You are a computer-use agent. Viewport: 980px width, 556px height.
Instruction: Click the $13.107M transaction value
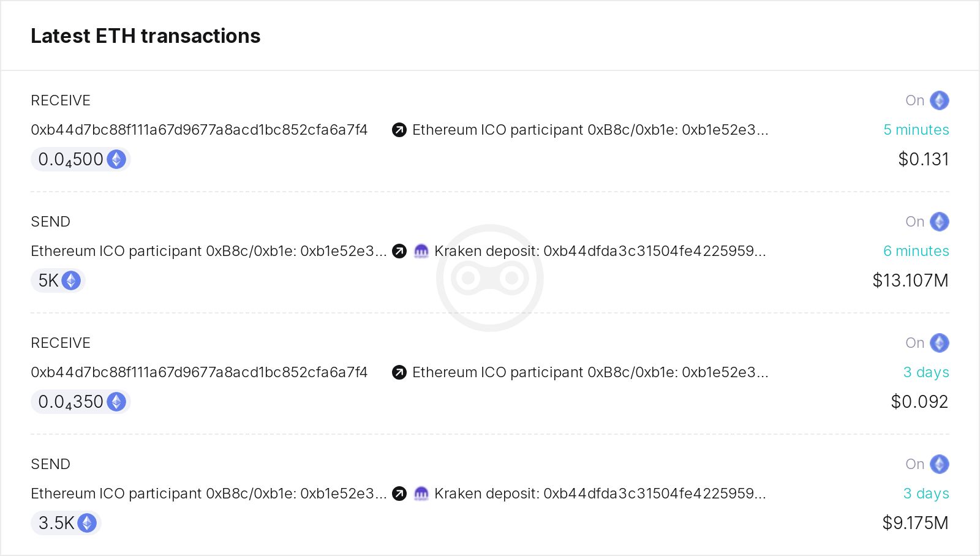coord(910,280)
